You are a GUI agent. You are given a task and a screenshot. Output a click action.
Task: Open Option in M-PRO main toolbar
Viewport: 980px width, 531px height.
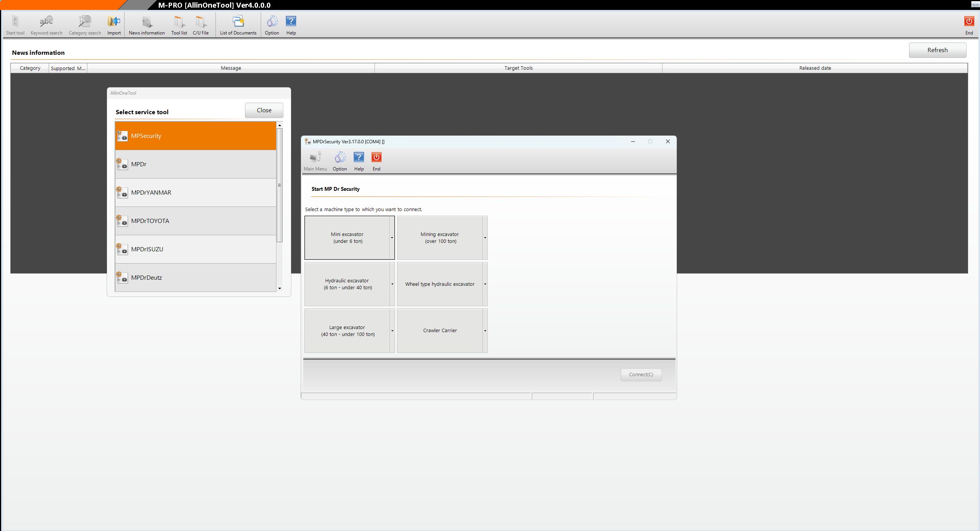click(x=272, y=25)
